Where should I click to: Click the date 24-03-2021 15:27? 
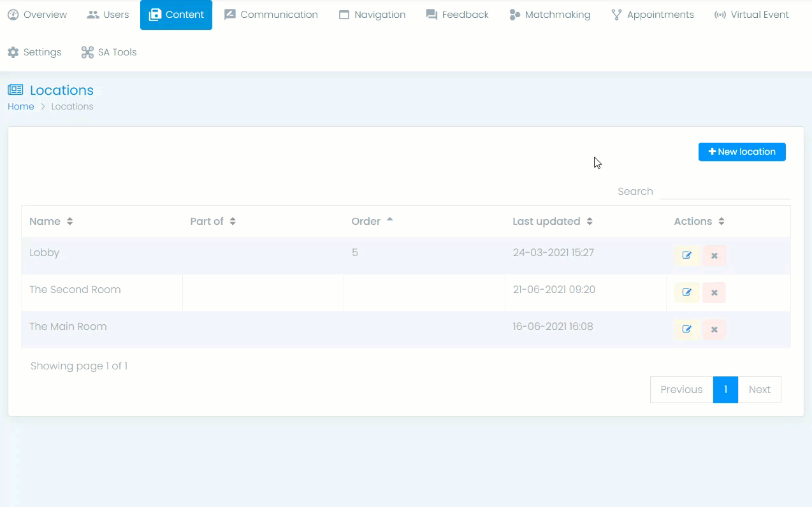tap(553, 253)
